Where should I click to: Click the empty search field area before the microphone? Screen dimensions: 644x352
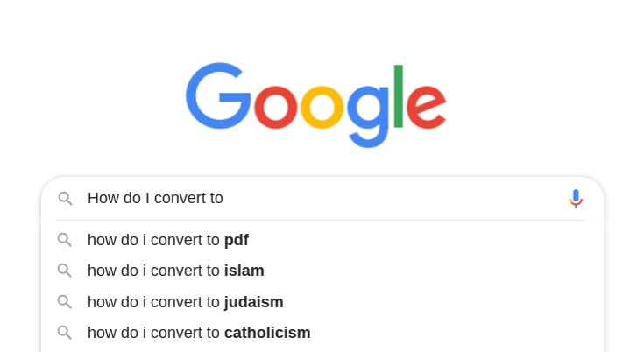click(x=394, y=199)
